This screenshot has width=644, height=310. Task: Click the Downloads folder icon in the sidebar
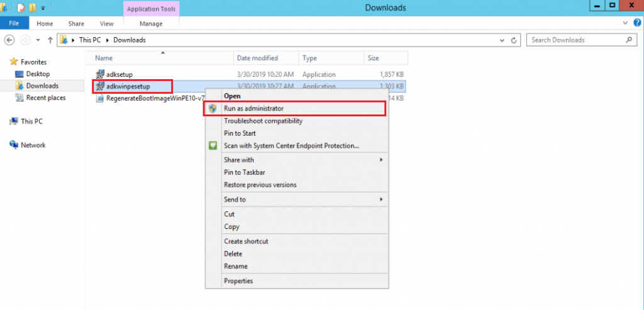click(x=19, y=86)
